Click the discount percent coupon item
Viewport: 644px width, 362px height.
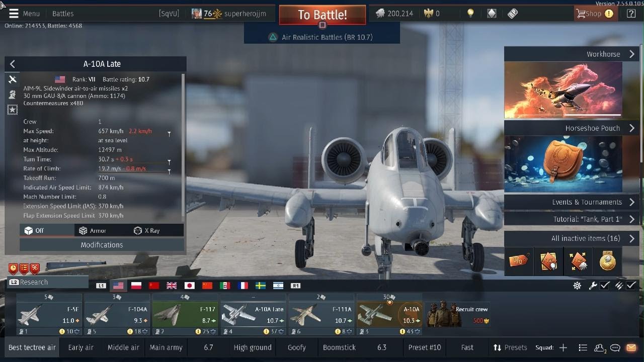[518, 261]
